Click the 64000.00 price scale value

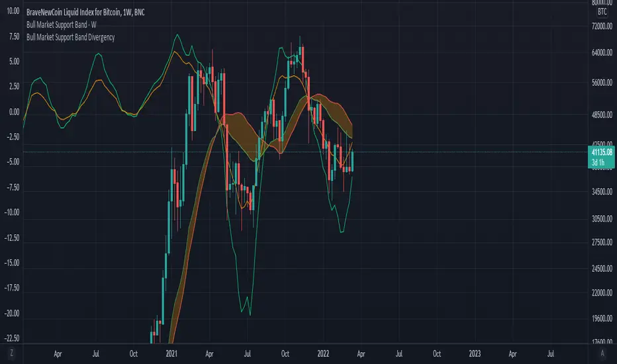click(x=602, y=52)
